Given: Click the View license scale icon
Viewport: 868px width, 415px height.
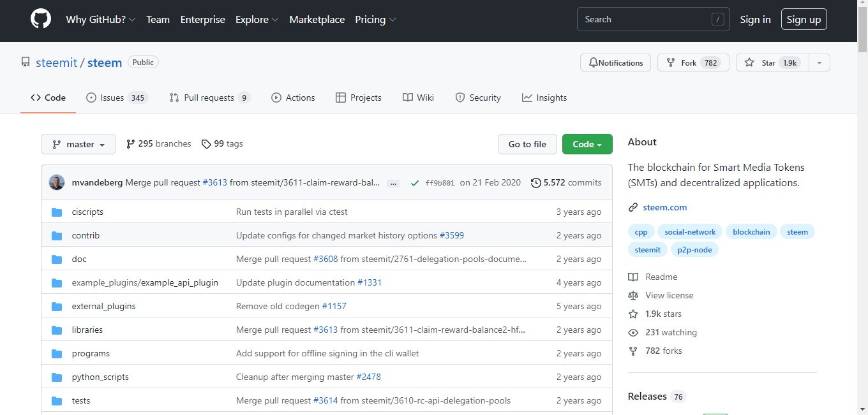Looking at the screenshot, I should click(x=633, y=295).
